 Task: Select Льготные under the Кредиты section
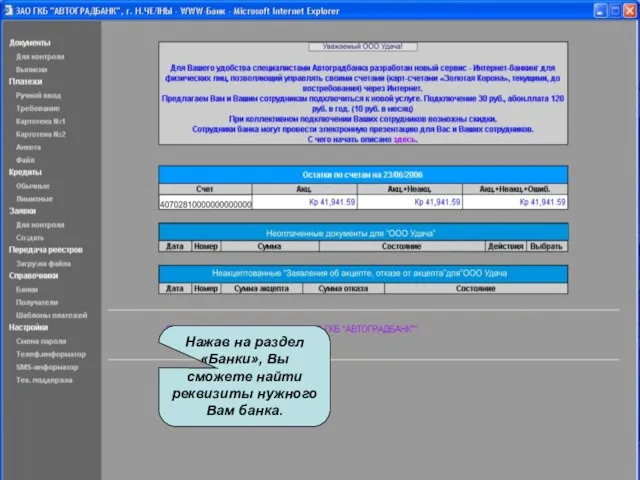click(34, 199)
